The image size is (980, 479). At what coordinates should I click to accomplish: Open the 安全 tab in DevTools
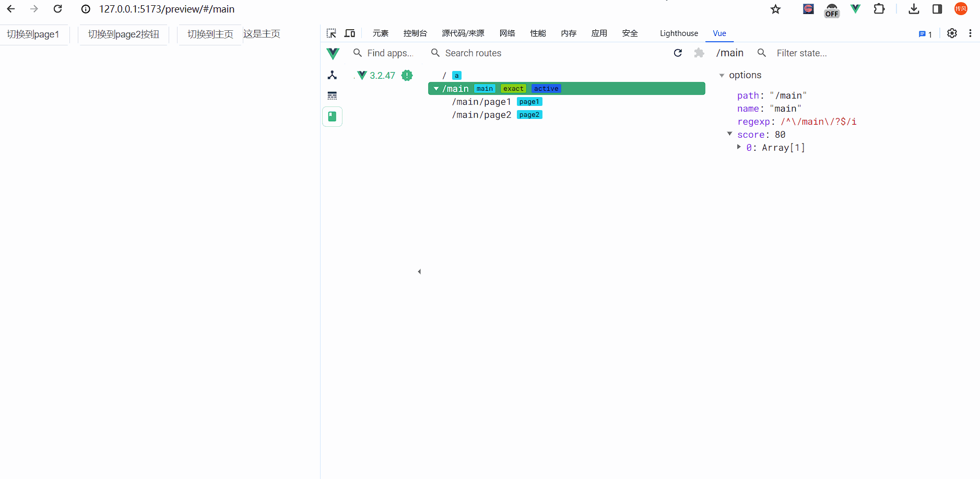pos(630,33)
